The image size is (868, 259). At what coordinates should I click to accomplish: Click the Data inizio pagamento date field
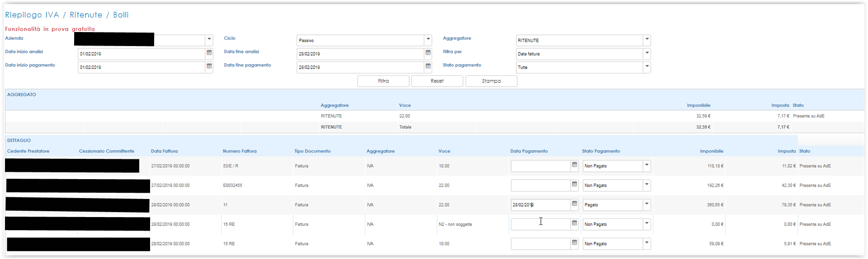pos(142,67)
